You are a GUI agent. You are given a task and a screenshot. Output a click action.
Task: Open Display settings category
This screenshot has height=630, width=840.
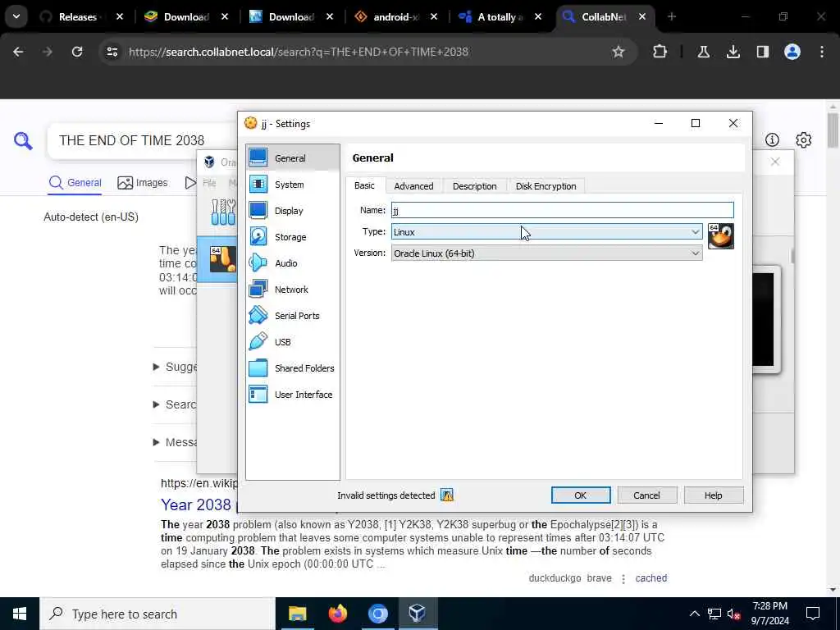(x=293, y=211)
